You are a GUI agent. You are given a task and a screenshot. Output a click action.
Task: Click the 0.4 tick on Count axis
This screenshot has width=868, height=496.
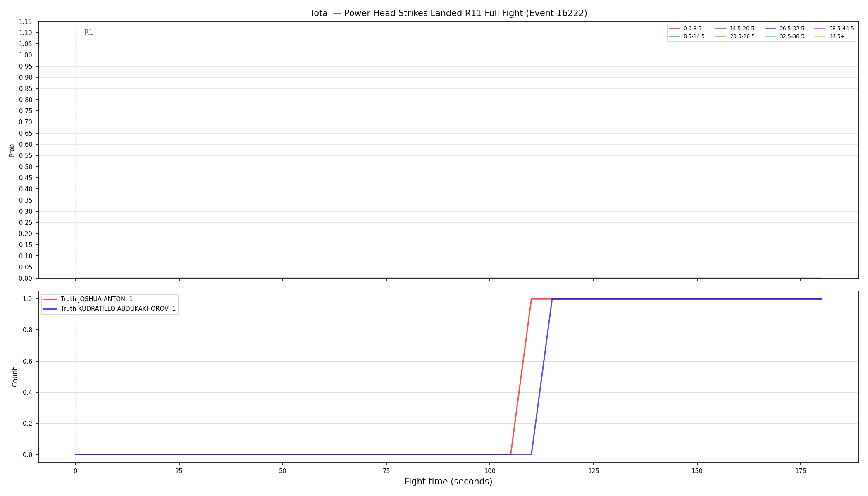[x=27, y=392]
